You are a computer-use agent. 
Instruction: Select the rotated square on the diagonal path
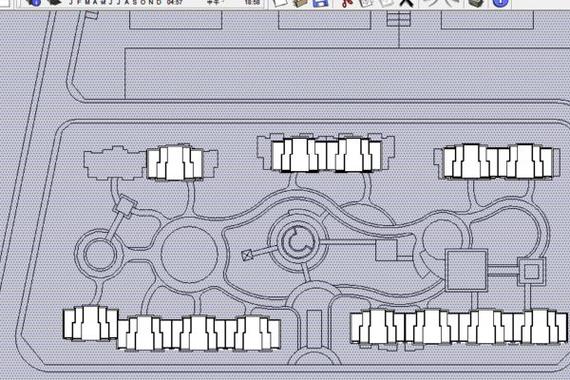coord(125,207)
